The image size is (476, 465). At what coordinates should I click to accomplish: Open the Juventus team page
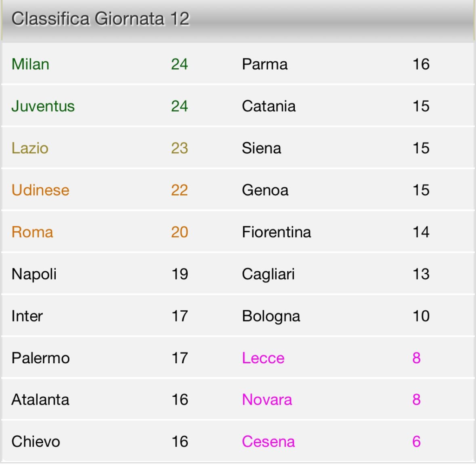[x=43, y=106]
